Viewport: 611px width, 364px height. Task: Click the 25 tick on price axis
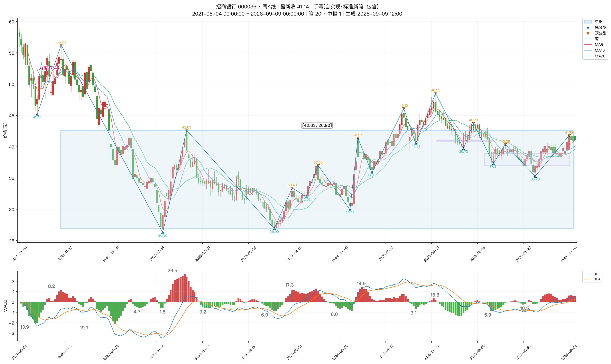(x=11, y=241)
